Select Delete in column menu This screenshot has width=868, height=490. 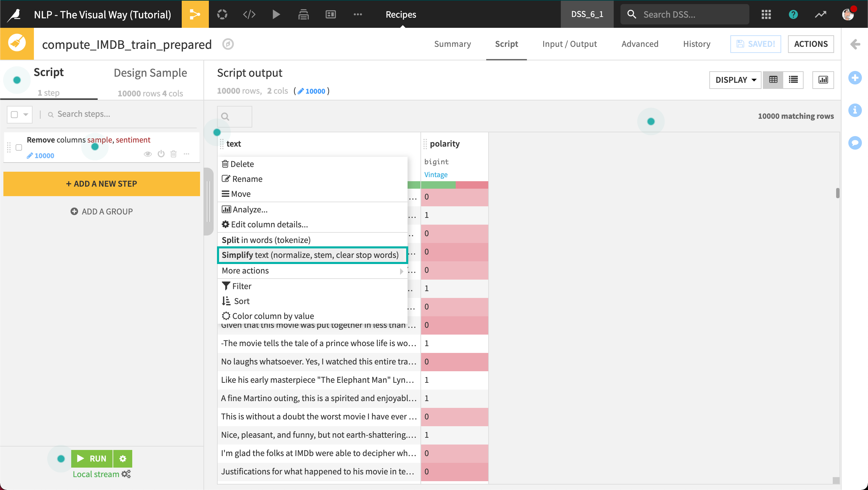click(x=312, y=164)
